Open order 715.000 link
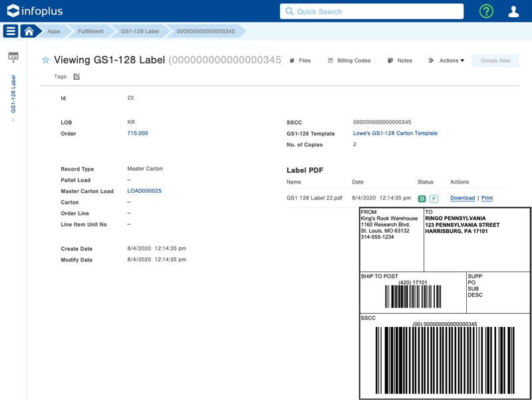This screenshot has width=532, height=400. (137, 134)
